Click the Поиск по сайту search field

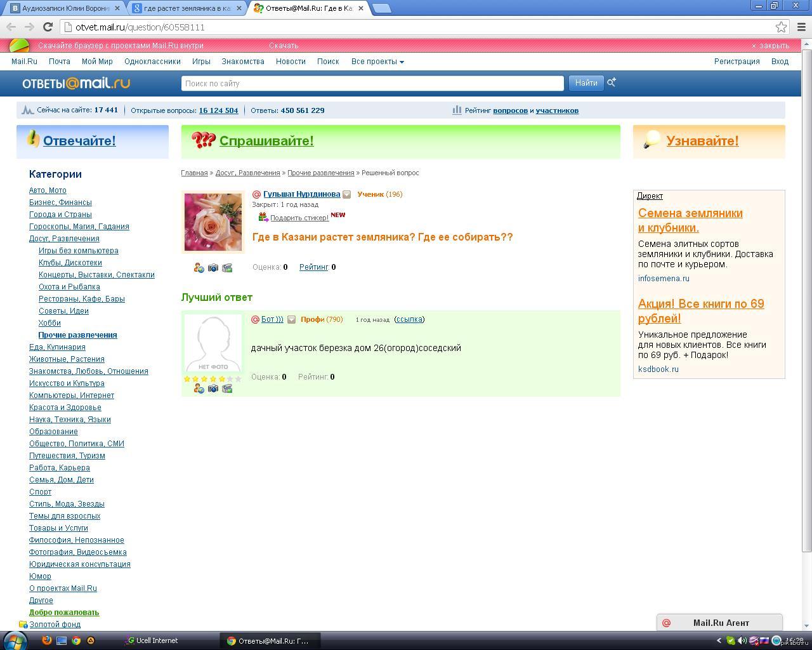tap(372, 83)
